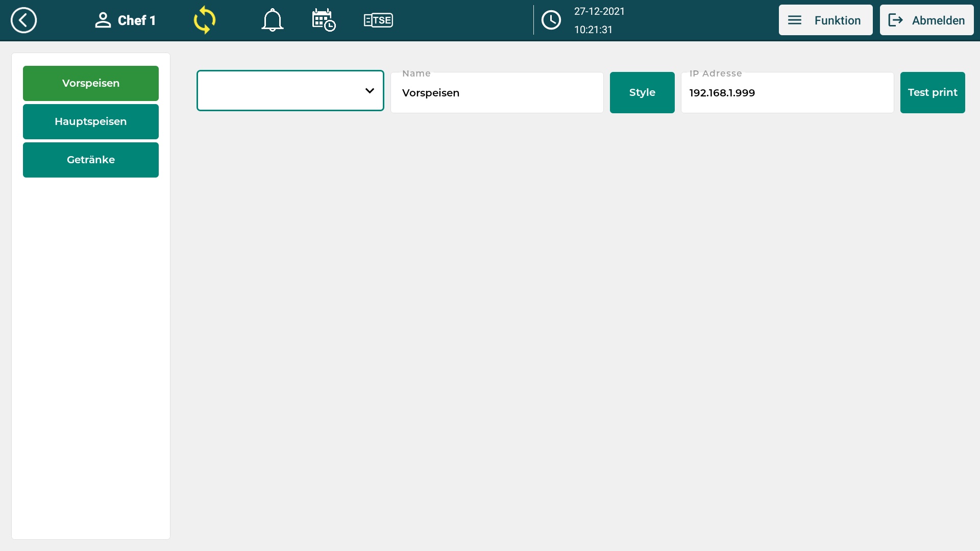Open the notifications bell icon
The width and height of the screenshot is (980, 551).
click(x=272, y=20)
